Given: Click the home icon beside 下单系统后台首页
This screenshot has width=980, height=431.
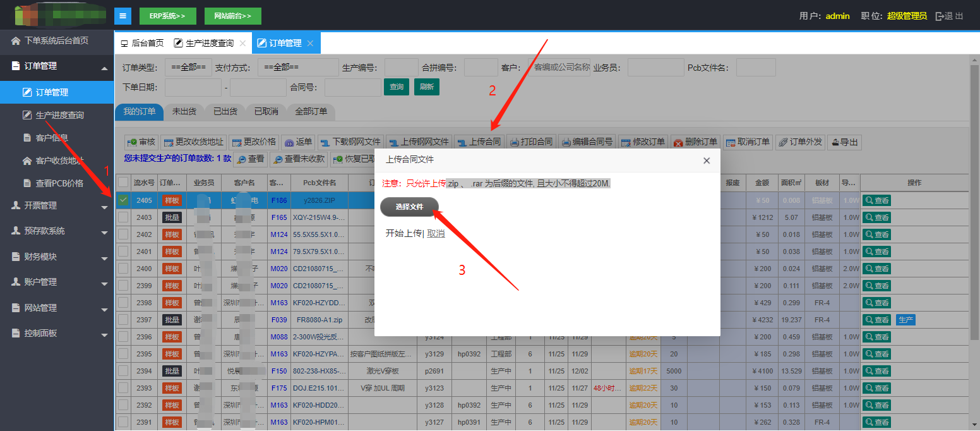Looking at the screenshot, I should click(16, 40).
